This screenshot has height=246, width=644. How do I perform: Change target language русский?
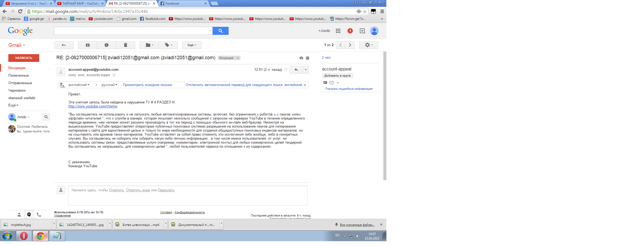[109, 85]
